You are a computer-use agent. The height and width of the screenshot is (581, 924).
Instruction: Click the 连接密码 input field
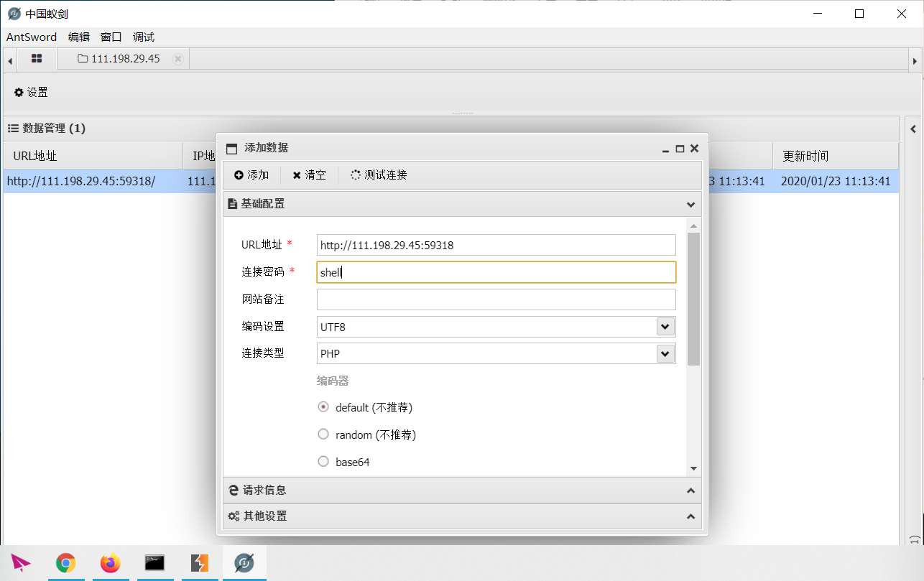click(x=496, y=272)
